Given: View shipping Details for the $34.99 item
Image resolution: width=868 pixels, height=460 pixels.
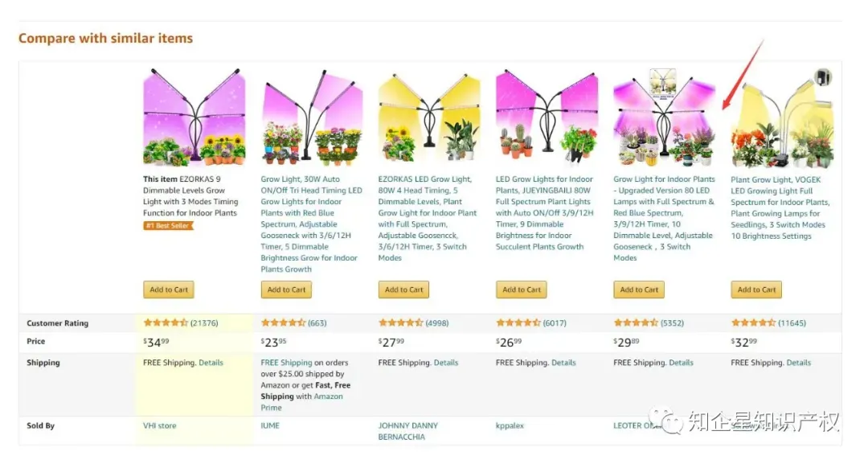Looking at the screenshot, I should pyautogui.click(x=211, y=363).
